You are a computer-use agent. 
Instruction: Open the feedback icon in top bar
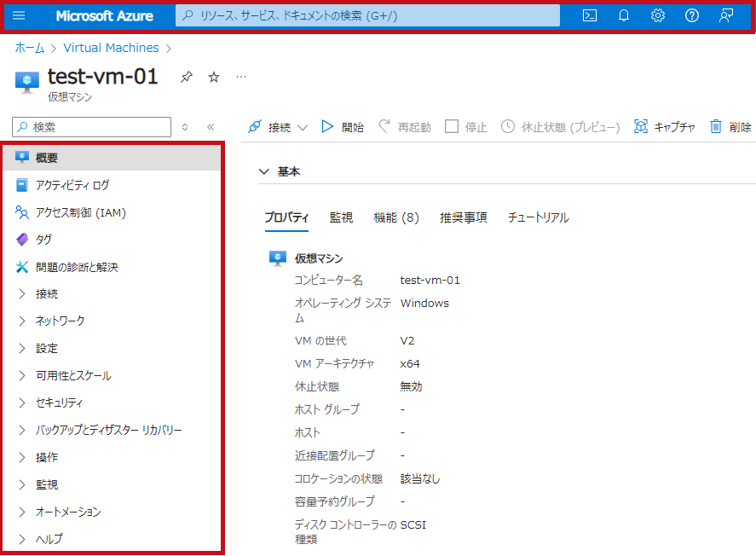click(726, 16)
